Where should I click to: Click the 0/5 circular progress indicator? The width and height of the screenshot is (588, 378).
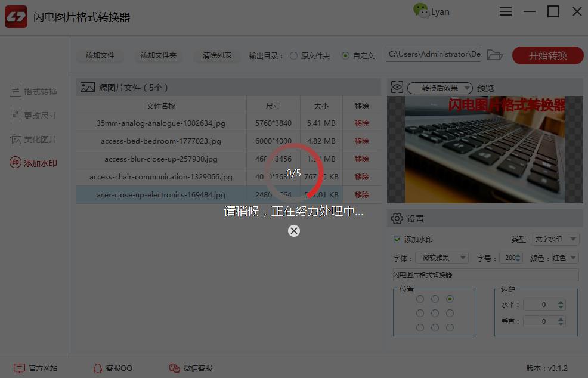pyautogui.click(x=293, y=172)
